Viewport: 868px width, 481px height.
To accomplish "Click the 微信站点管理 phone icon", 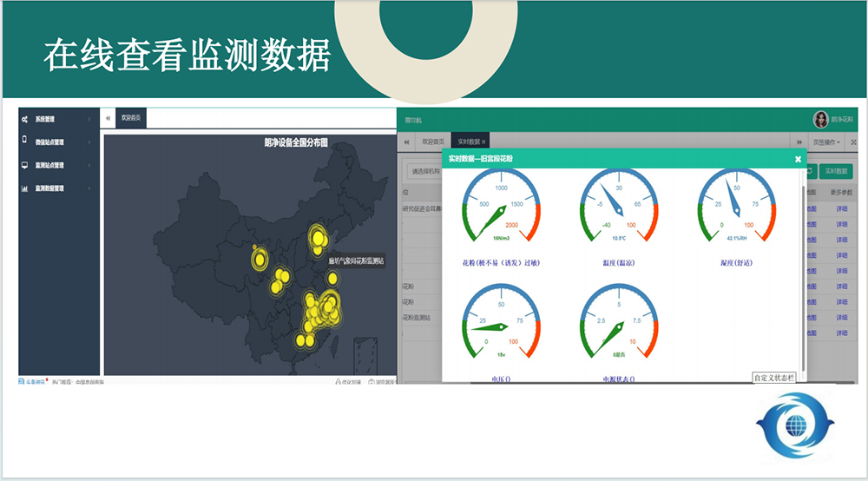I will pyautogui.click(x=25, y=142).
